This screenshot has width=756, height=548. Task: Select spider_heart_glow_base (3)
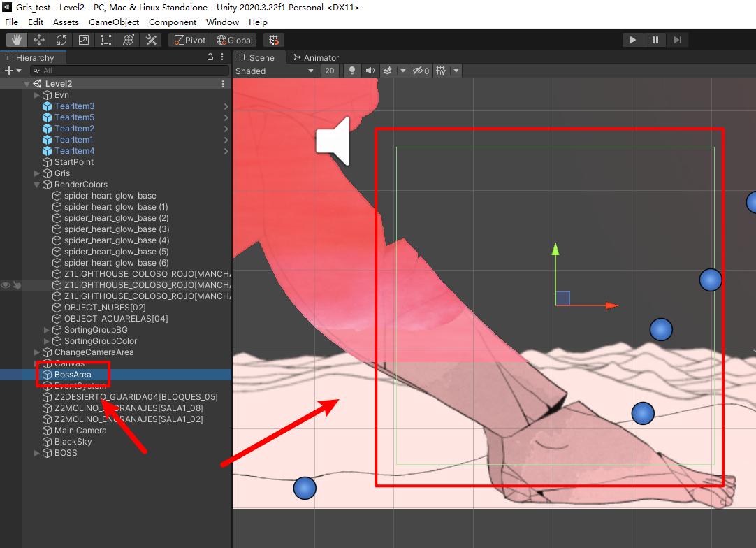coord(117,229)
